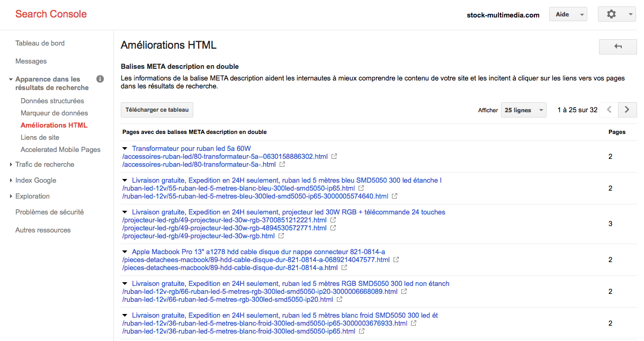Click page count 3 in projecteur row

pos(610,224)
